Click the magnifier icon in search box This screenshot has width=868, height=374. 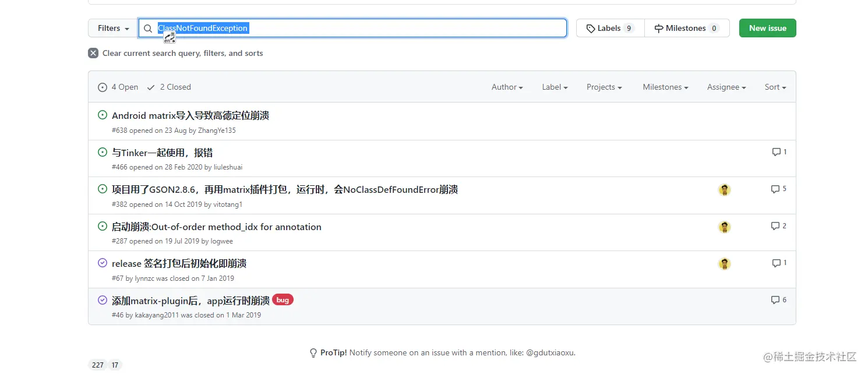(148, 29)
